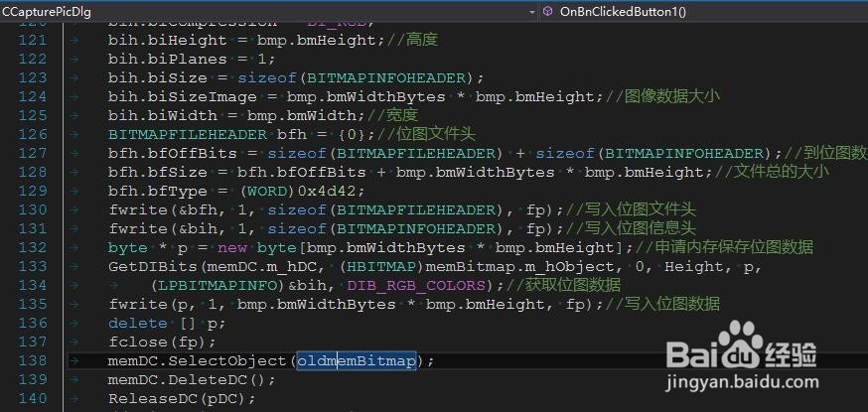
Task: Click bfh.bfOffBits on line 127
Action: [x=172, y=154]
